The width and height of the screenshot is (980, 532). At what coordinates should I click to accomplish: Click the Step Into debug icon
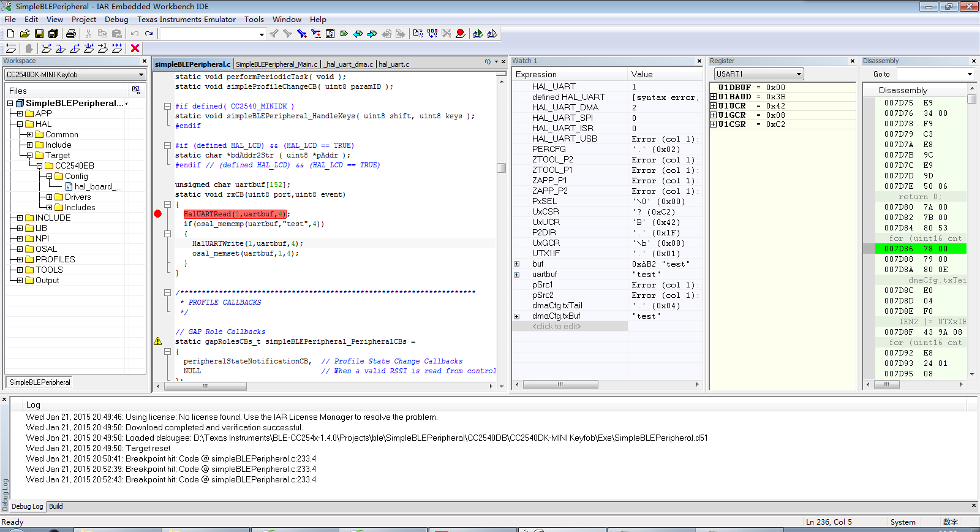pos(61,48)
